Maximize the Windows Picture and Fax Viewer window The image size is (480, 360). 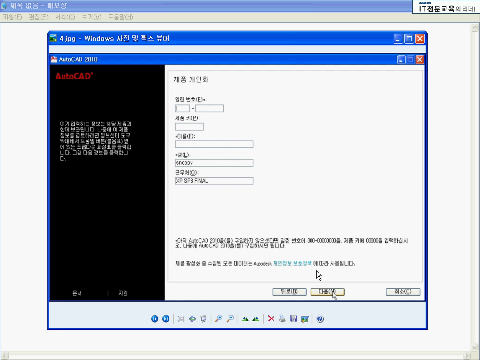pos(409,39)
